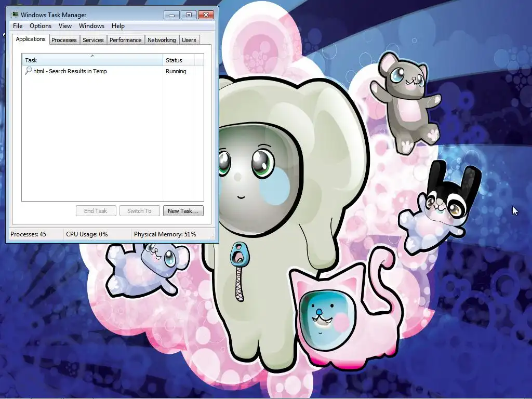Open the Options menu

pyautogui.click(x=41, y=26)
